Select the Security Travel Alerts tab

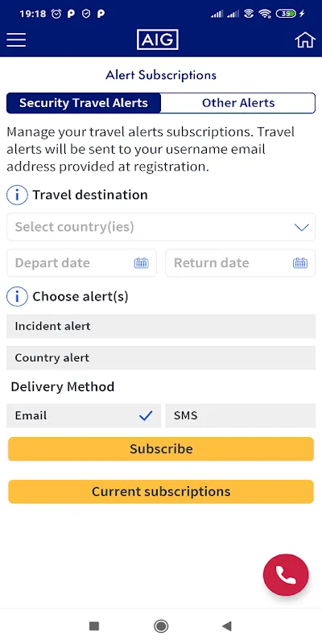(84, 103)
